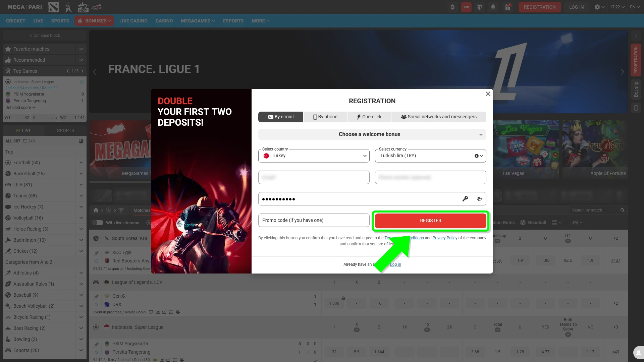Expand the Choose a welcome bonus dropdown
The width and height of the screenshot is (644, 362).
pos(372,134)
